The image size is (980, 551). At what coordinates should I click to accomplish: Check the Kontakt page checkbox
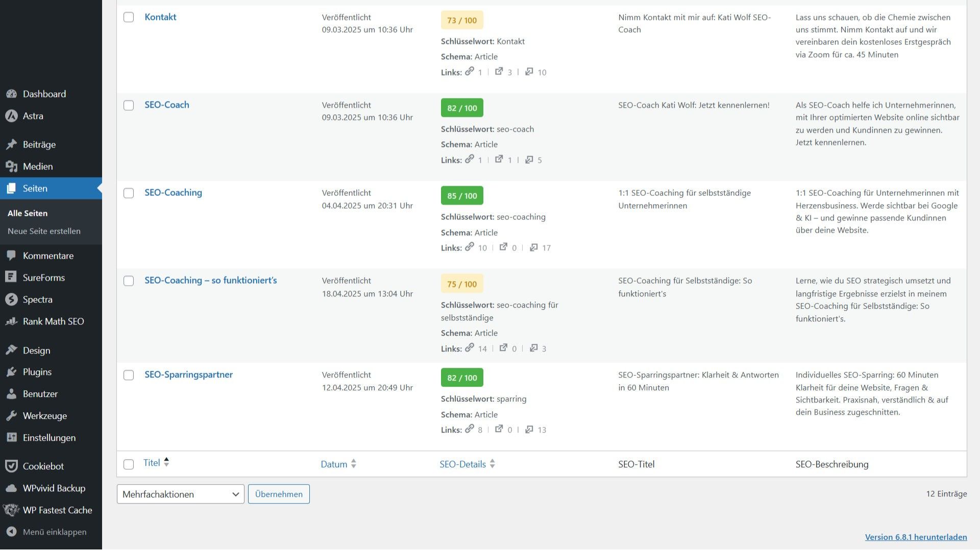click(129, 17)
